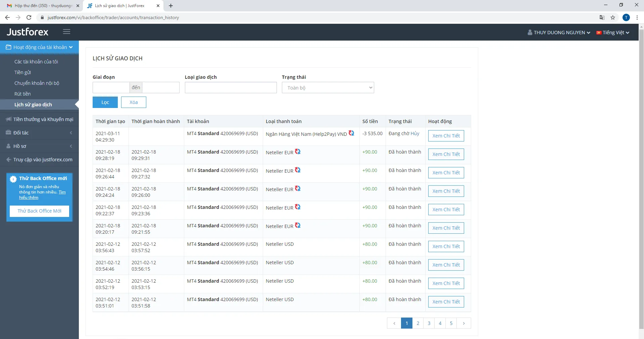Open the Chrome profile avatar
The width and height of the screenshot is (644, 339).
point(626,17)
